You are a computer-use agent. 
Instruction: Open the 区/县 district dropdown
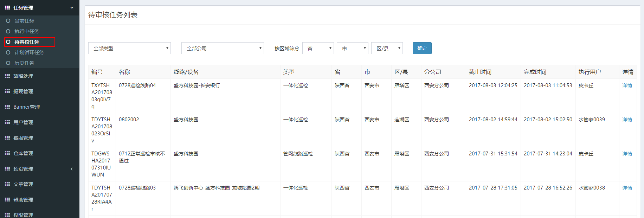tap(387, 48)
